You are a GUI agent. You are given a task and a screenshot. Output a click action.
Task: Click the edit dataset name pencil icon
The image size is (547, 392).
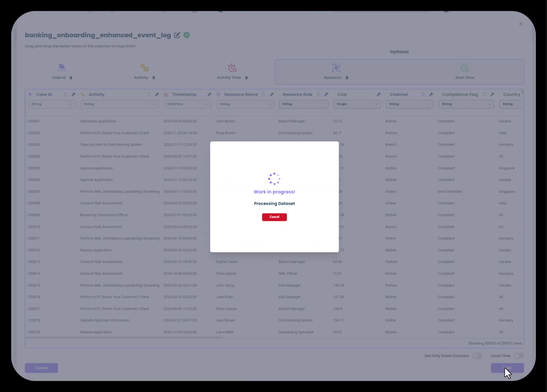(x=177, y=35)
